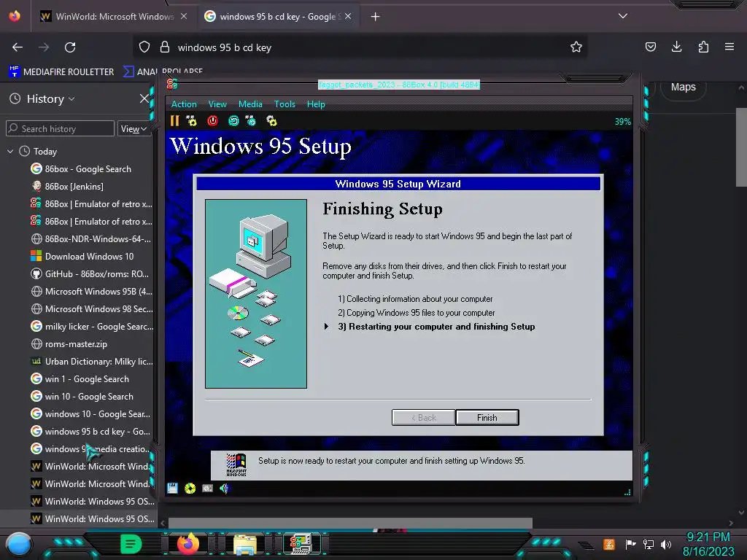Collapse the Today history group

tap(10, 152)
